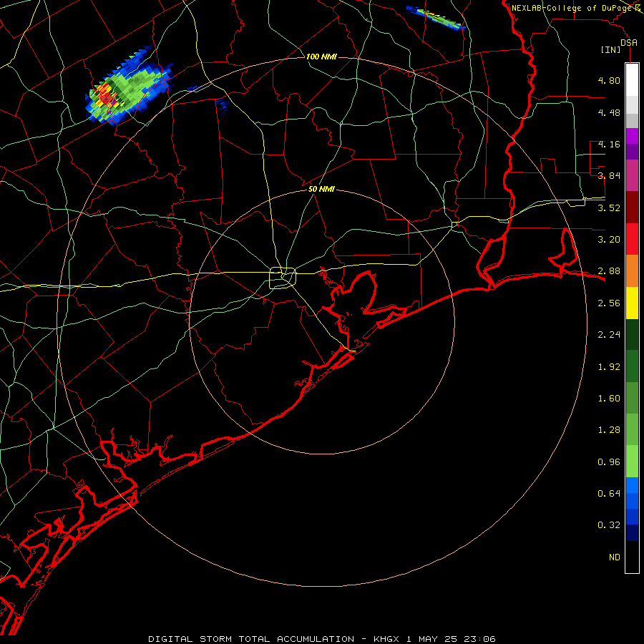The height and width of the screenshot is (644, 644).
Task: Click the 0.32 legend value
Action: [x=609, y=525]
